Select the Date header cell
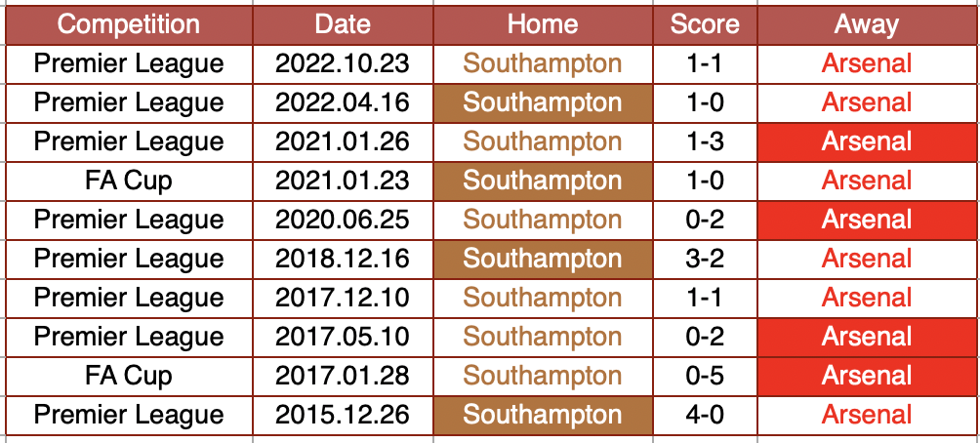Viewport: 980px width, 443px height. point(343,25)
